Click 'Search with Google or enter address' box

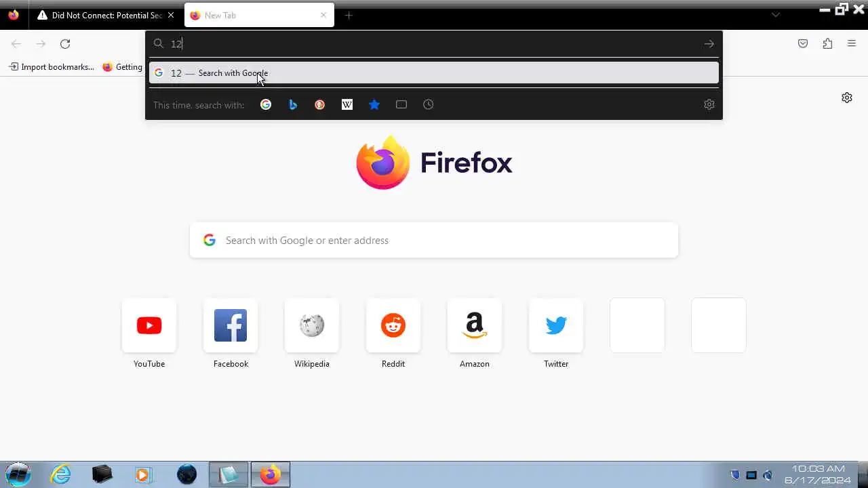coord(434,241)
